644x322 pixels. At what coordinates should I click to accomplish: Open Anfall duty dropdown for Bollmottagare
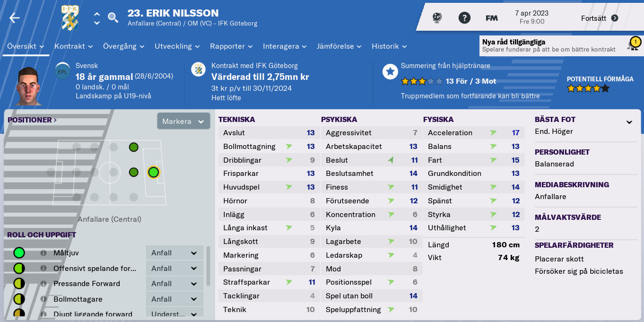(x=174, y=299)
